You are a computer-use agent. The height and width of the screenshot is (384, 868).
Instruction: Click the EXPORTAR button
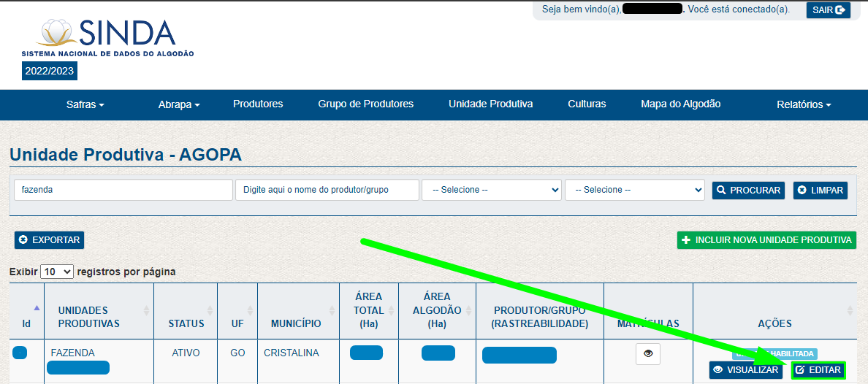[x=49, y=239]
